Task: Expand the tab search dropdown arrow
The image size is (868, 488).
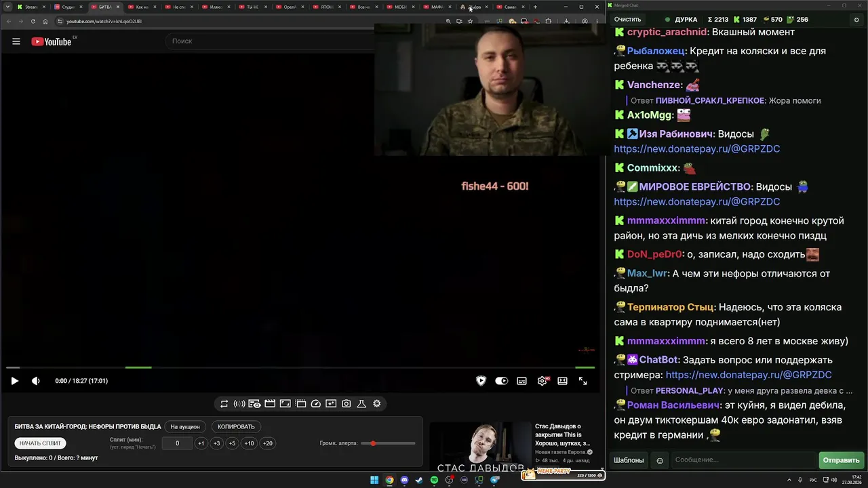Action: 7,7
